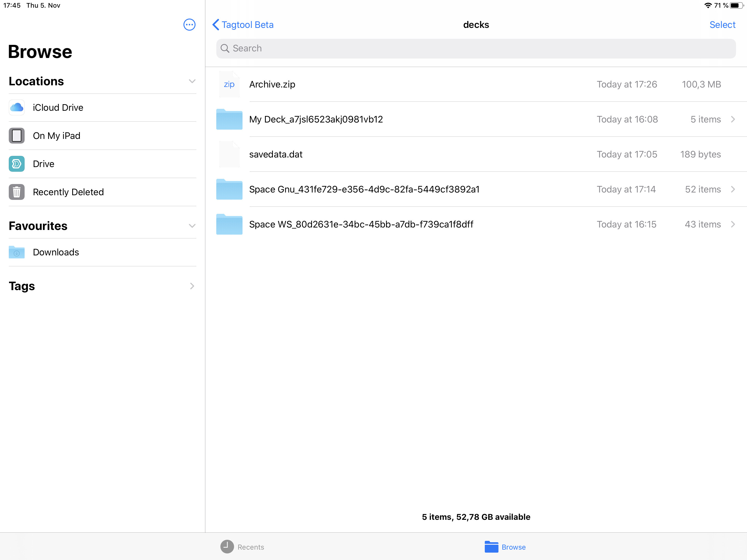
Task: Open the My Deck folder icon
Action: 229,119
